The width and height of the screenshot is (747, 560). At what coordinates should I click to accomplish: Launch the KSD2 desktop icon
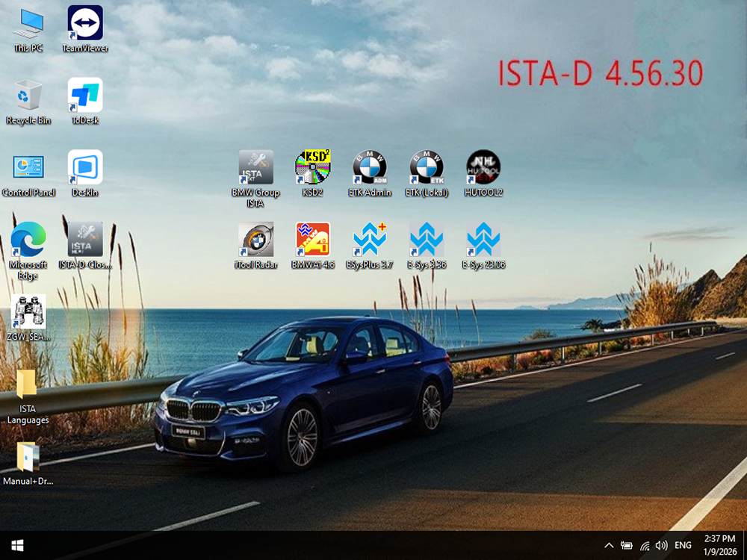click(312, 168)
